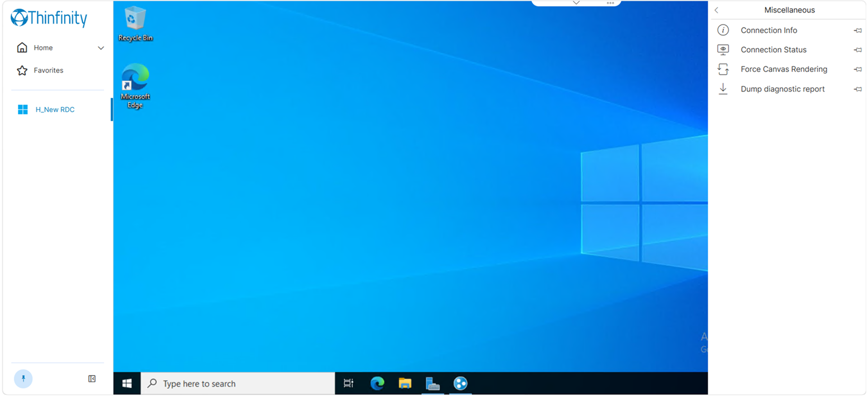868x396 pixels.
Task: Open Task View on the taskbar
Action: pos(349,383)
